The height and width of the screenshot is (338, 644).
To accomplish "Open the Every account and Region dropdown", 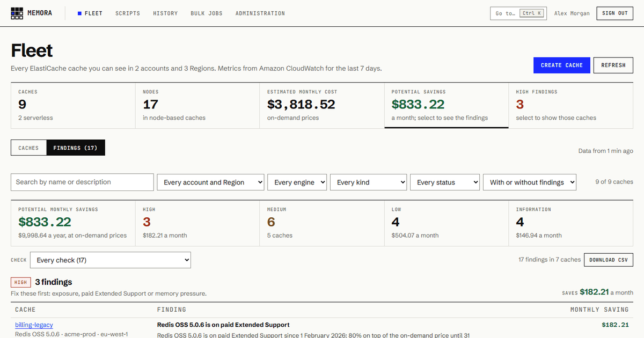I will 210,182.
